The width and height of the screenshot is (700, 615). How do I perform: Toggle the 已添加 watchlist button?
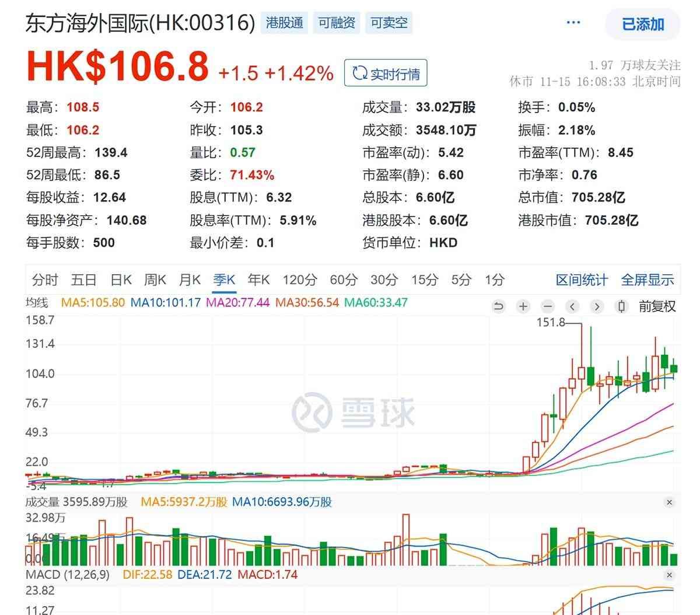point(643,24)
